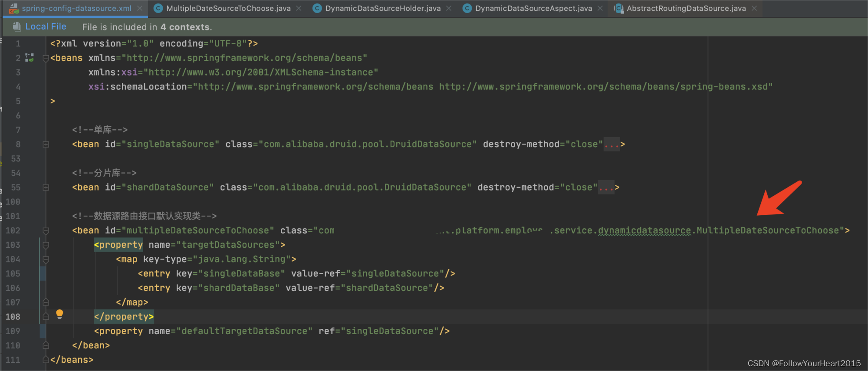Click the 数据源路由接口默认实现类 comment
The image size is (868, 371).
click(145, 216)
